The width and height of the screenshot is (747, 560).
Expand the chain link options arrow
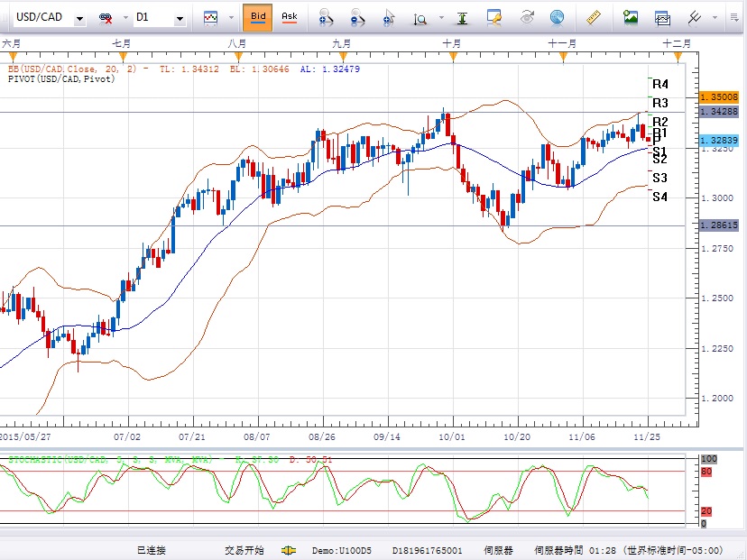click(x=125, y=18)
